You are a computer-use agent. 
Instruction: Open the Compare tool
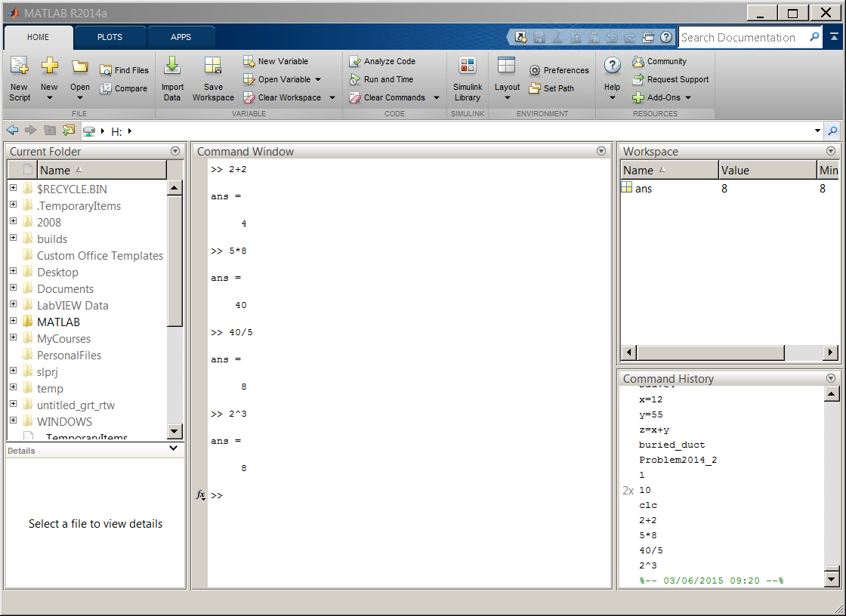click(x=124, y=88)
